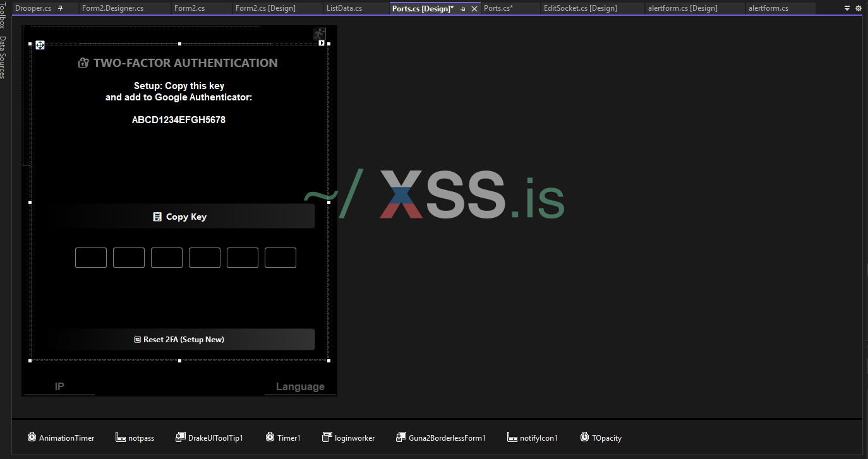
Task: Select the IP field label
Action: [x=59, y=386]
